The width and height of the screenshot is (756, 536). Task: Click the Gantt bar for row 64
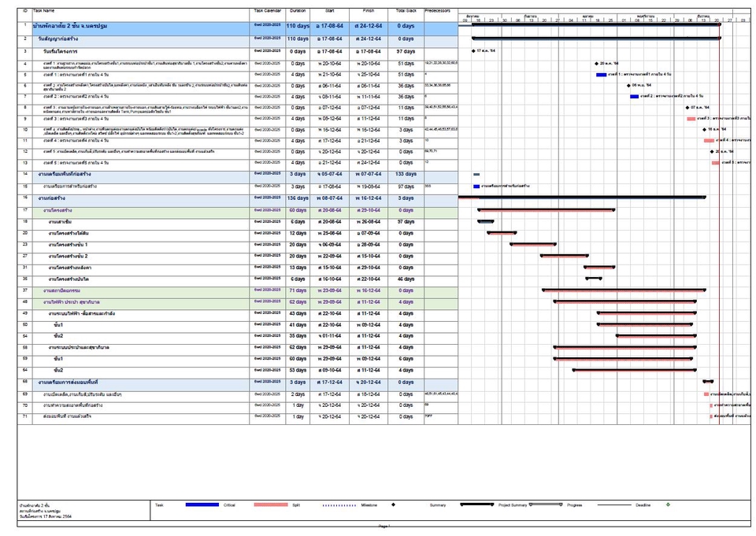(634, 370)
